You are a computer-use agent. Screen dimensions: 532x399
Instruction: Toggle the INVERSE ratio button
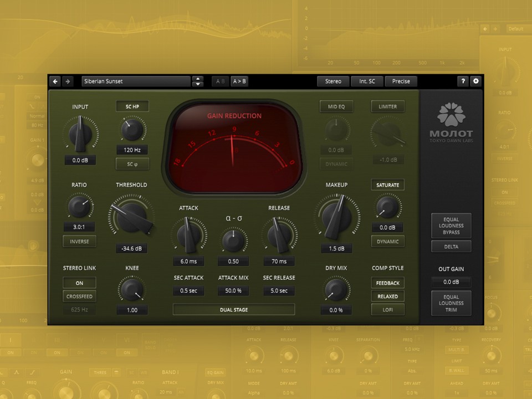click(79, 242)
